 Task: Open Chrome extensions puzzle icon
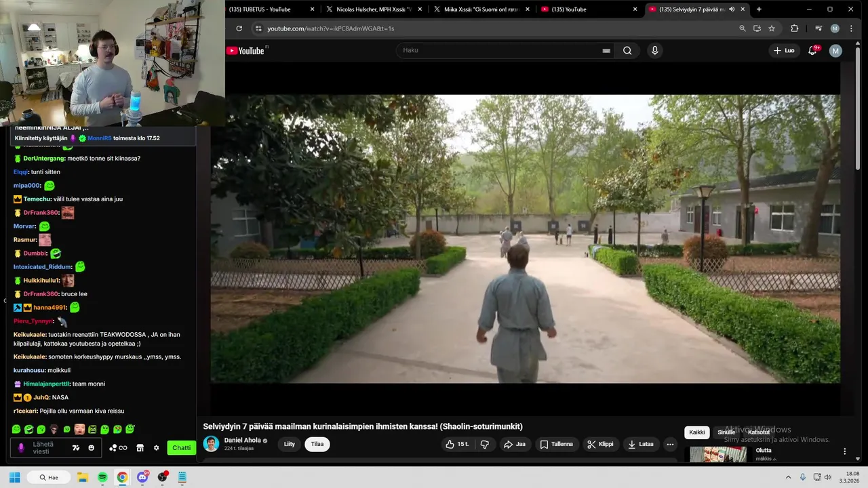[x=794, y=28]
